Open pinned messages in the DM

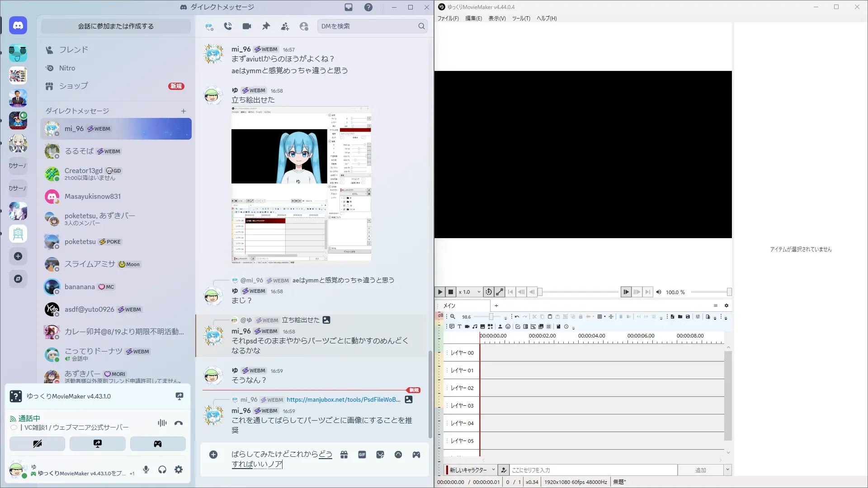266,26
